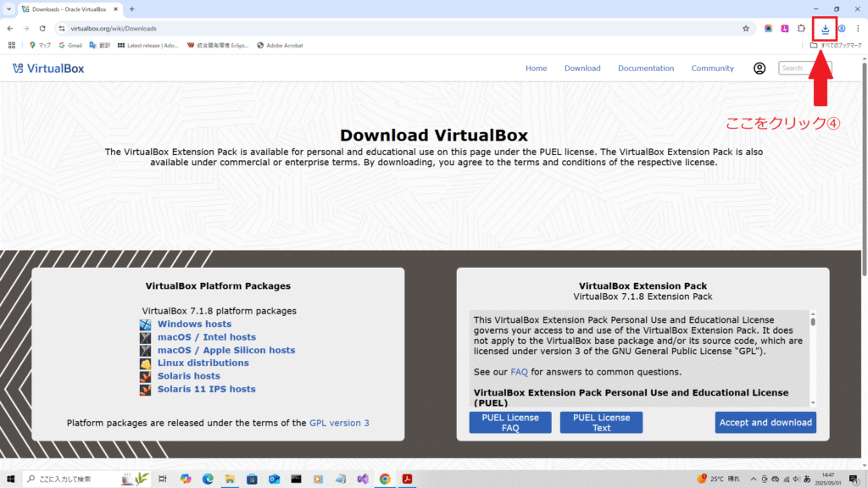The width and height of the screenshot is (868, 488).
Task: Open Outlook from the taskbar
Action: (x=274, y=480)
